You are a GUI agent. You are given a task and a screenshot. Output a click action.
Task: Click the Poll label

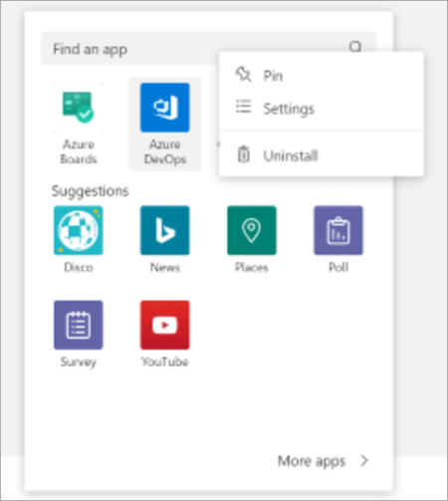(338, 267)
